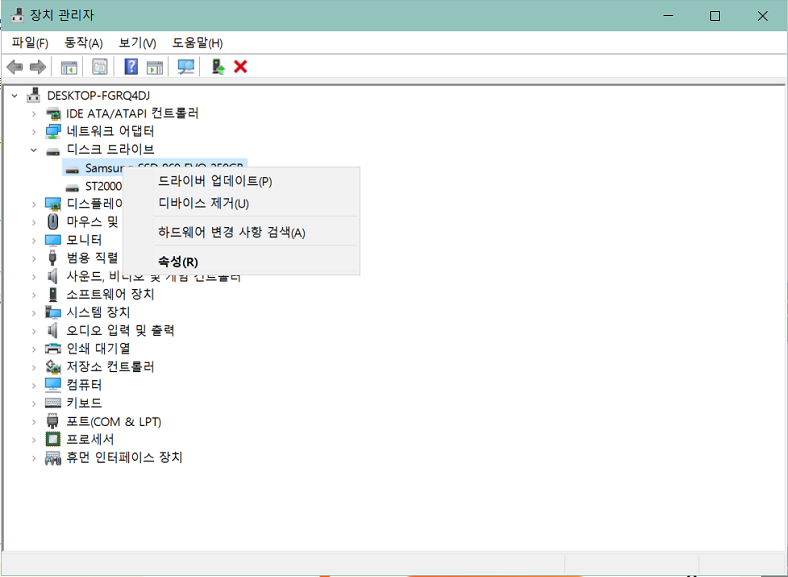This screenshot has height=577, width=788.
Task: Select the 시스템 장치 label
Action: pos(98,312)
